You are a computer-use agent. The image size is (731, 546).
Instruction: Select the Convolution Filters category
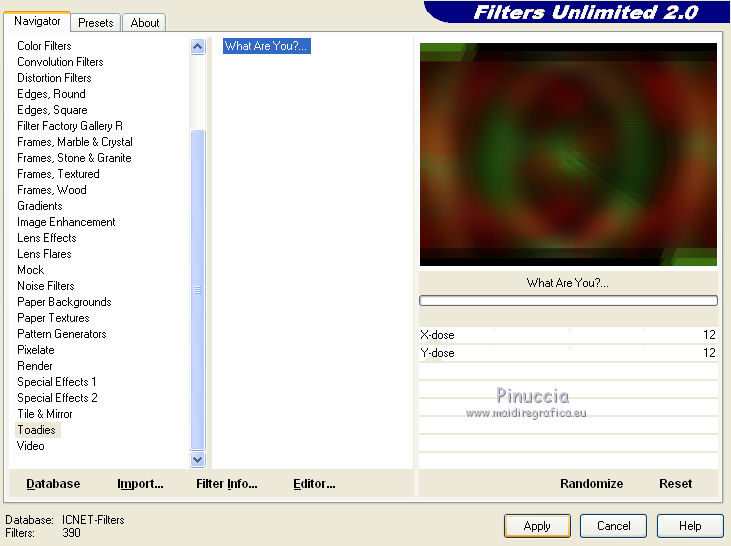60,62
